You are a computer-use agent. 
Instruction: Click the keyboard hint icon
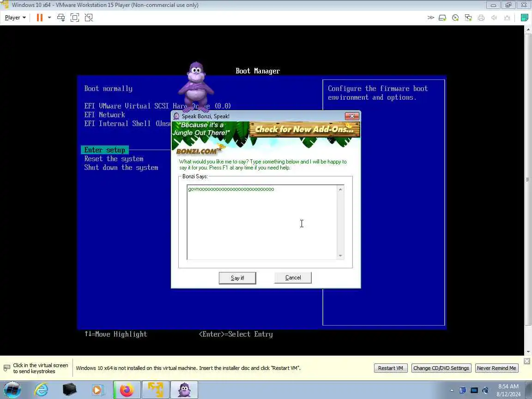[x=7, y=368]
